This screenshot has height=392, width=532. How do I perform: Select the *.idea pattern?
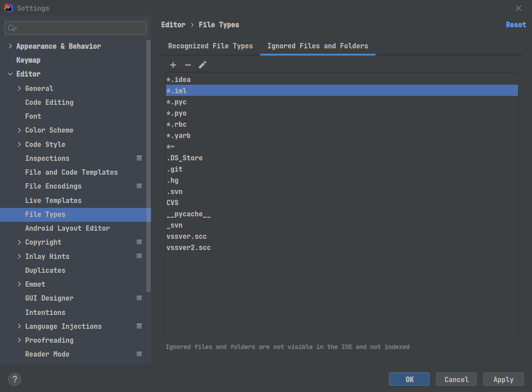pos(342,80)
